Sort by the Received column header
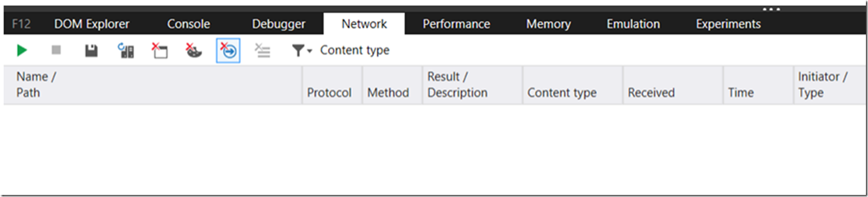The height and width of the screenshot is (197, 868). click(673, 85)
